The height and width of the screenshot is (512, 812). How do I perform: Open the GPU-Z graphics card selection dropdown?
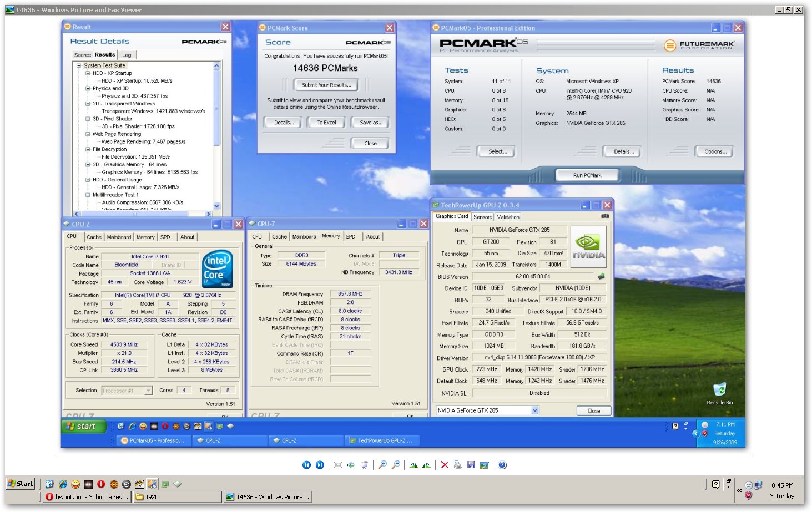535,410
